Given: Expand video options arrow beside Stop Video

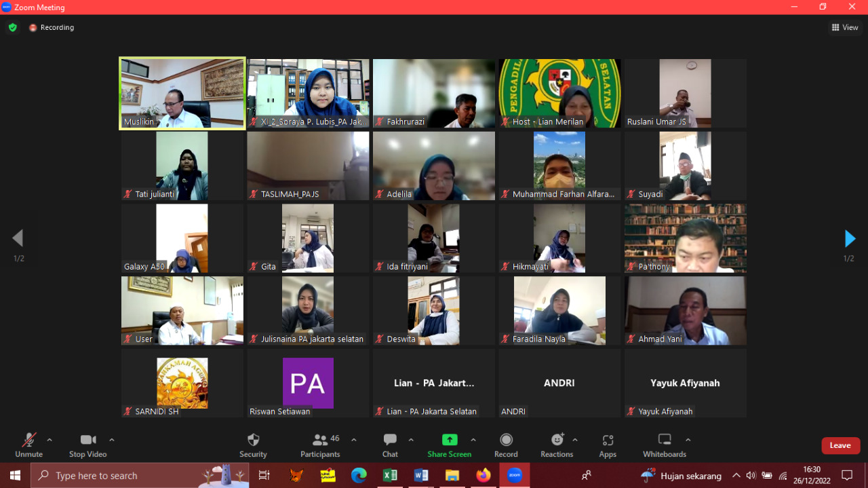Looking at the screenshot, I should [x=112, y=440].
